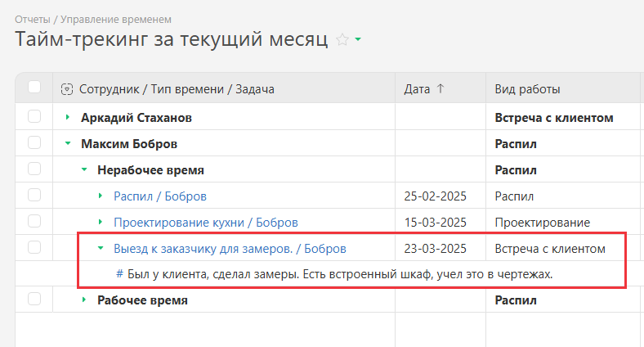Go to Управление временем in the breadcrumb
This screenshot has width=644, height=347.
tap(116, 20)
